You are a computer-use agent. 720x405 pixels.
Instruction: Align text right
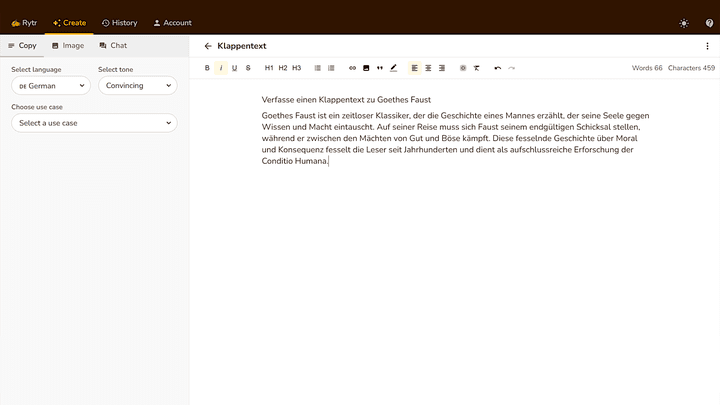click(442, 68)
